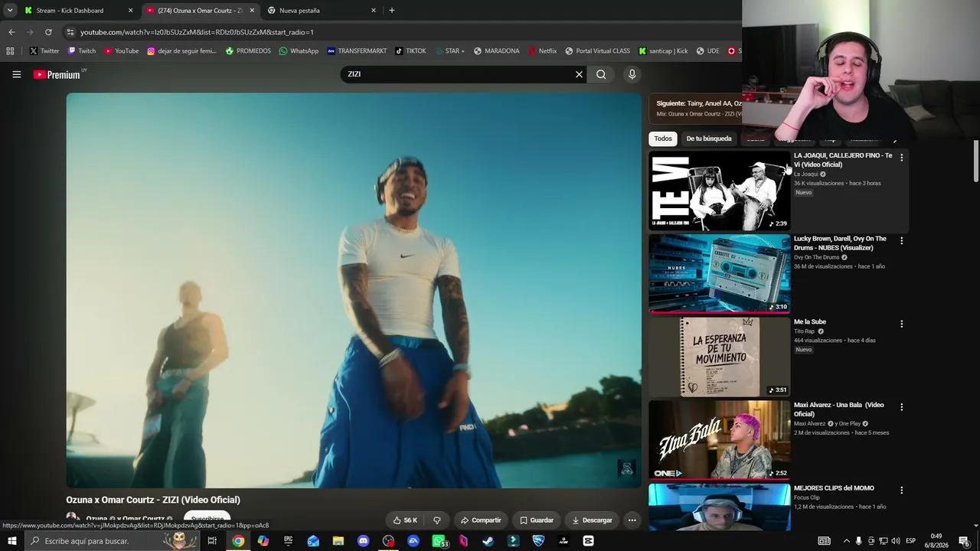Reload the YouTube page
Screen dimensions: 980x551
coord(48,32)
